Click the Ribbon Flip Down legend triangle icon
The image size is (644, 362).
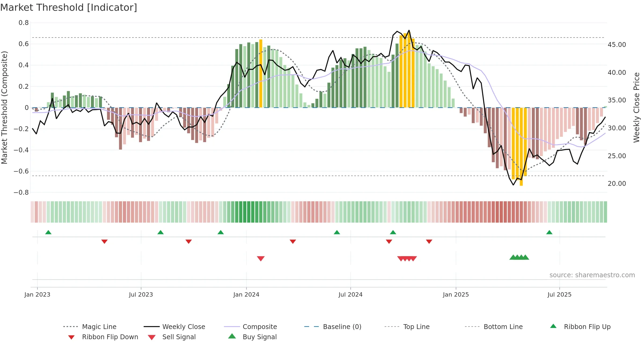[71, 337]
